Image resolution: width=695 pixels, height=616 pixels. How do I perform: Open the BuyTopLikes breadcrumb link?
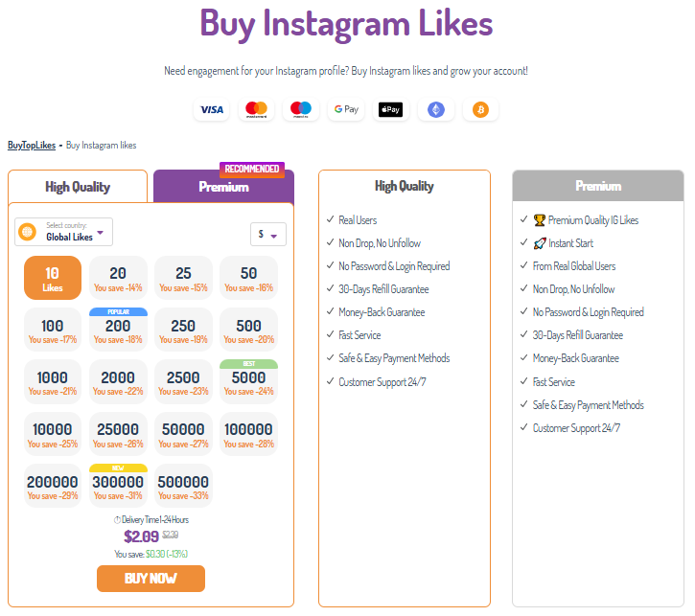click(31, 146)
